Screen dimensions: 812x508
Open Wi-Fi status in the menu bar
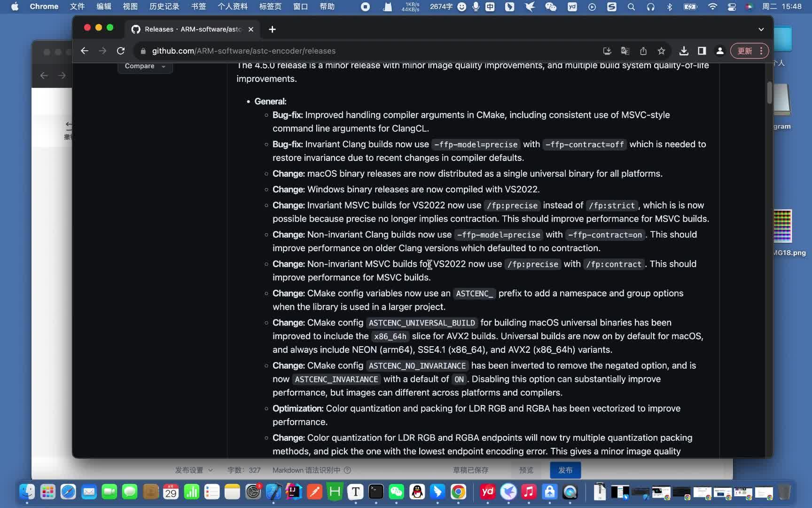point(712,7)
